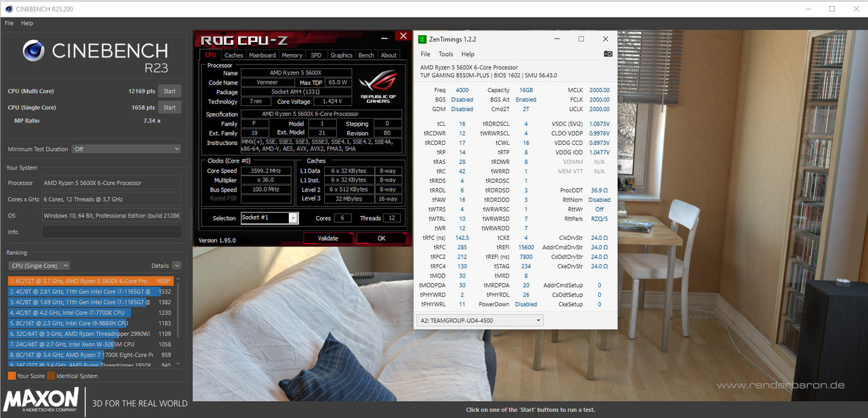The image size is (868, 418).
Task: Select ranking entry AMD Ryzen 7 1700X
Action: coord(91,354)
